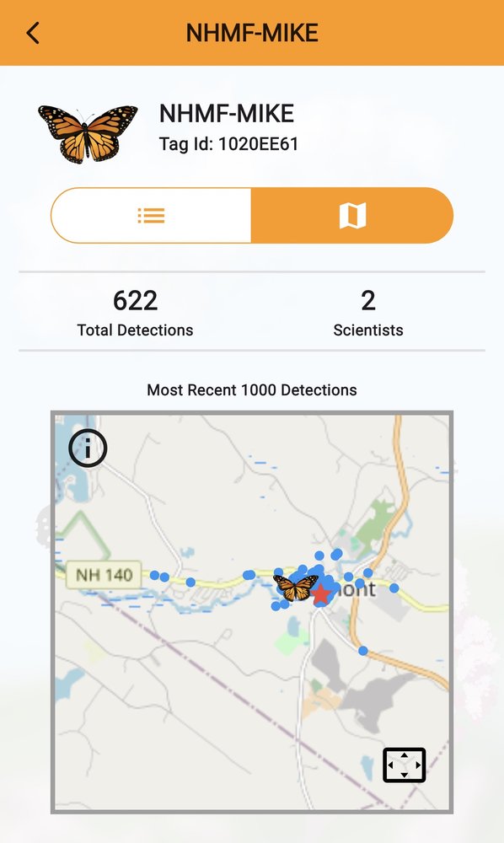Image resolution: width=504 pixels, height=843 pixels.
Task: Tap the 622 Total Detections count
Action: pyautogui.click(x=136, y=300)
